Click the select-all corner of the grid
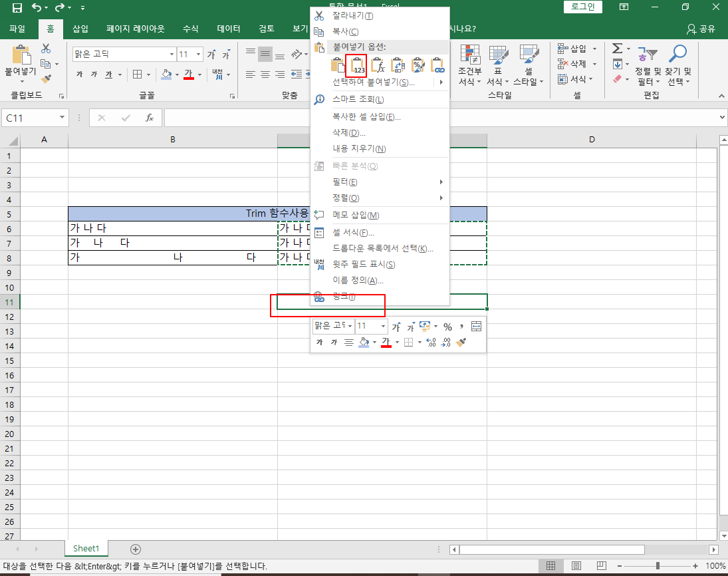The image size is (728, 576). [11, 141]
